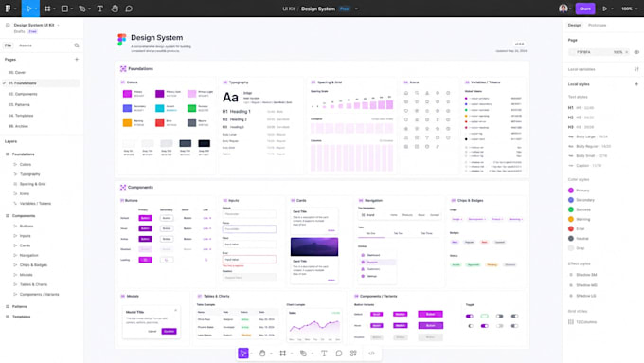Viewport: 644px width, 363px height.
Task: Switch to the Assets tab
Action: [26, 45]
